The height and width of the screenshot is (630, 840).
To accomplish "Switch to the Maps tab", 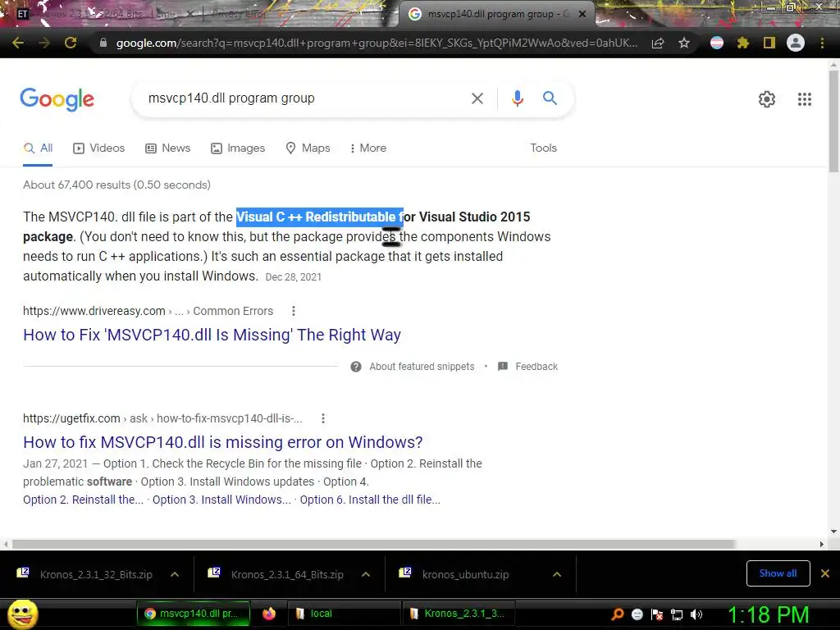I will click(x=308, y=148).
